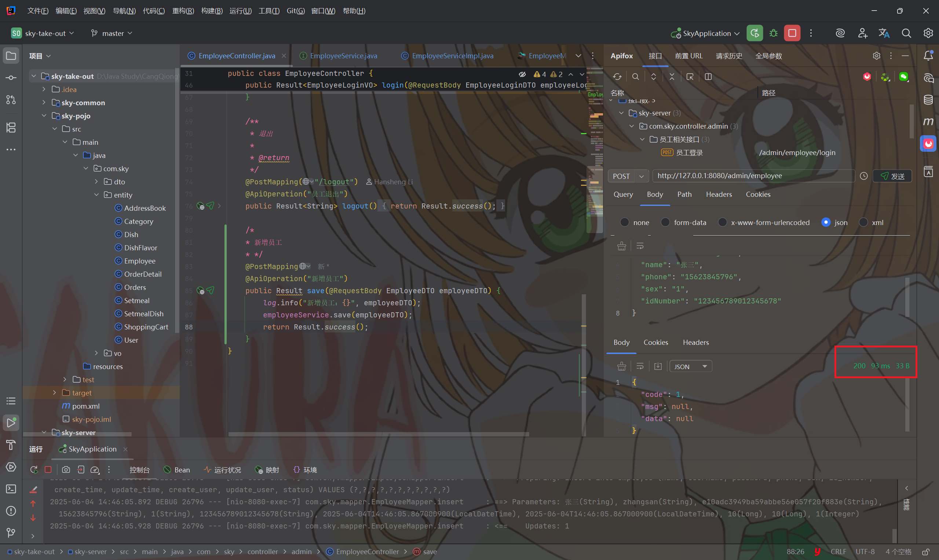Select the none body type

point(625,222)
